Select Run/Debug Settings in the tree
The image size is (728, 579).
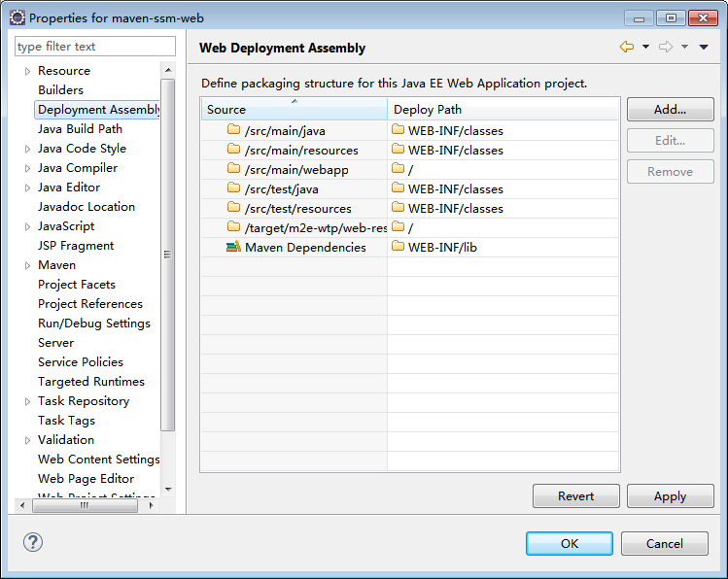coord(94,324)
